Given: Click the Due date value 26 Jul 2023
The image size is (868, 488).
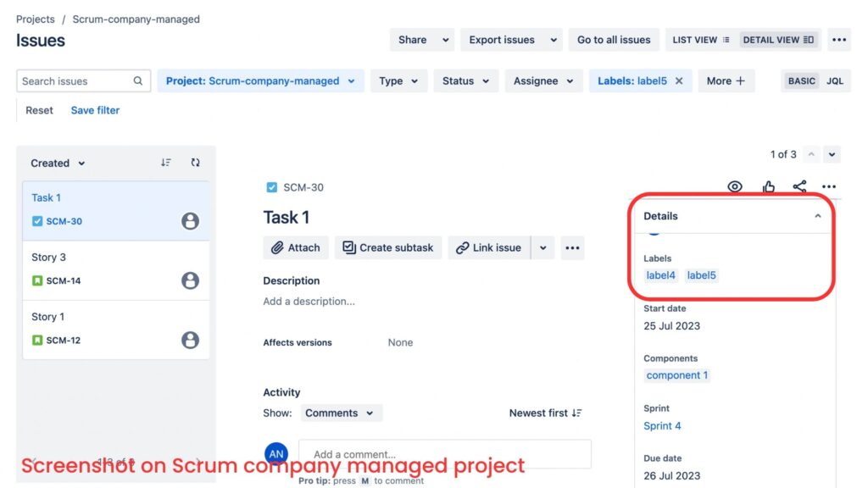Looking at the screenshot, I should (x=671, y=476).
